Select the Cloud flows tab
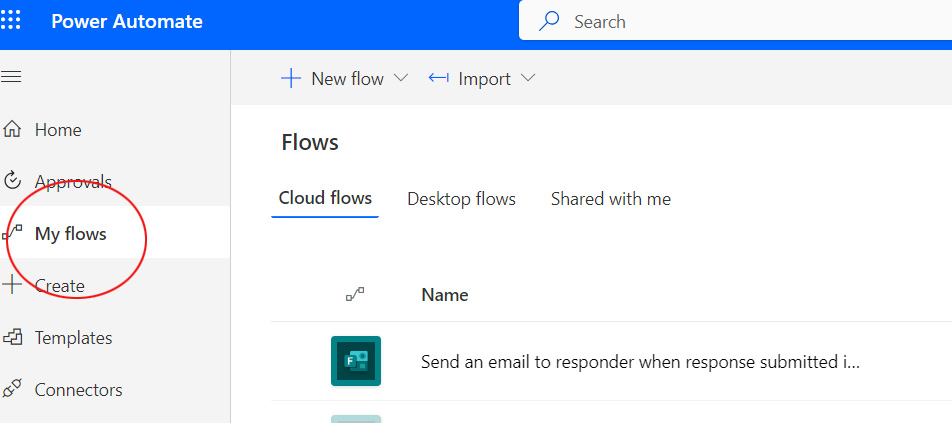 (325, 198)
